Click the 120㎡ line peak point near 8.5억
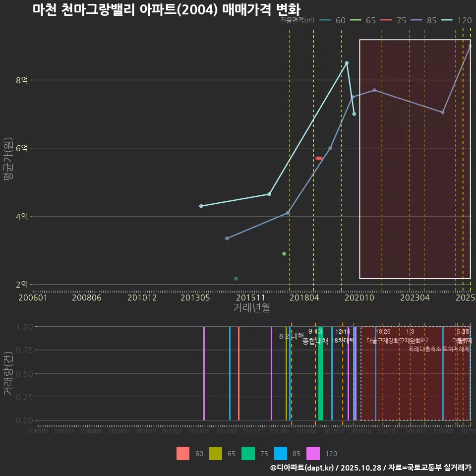 (x=347, y=63)
